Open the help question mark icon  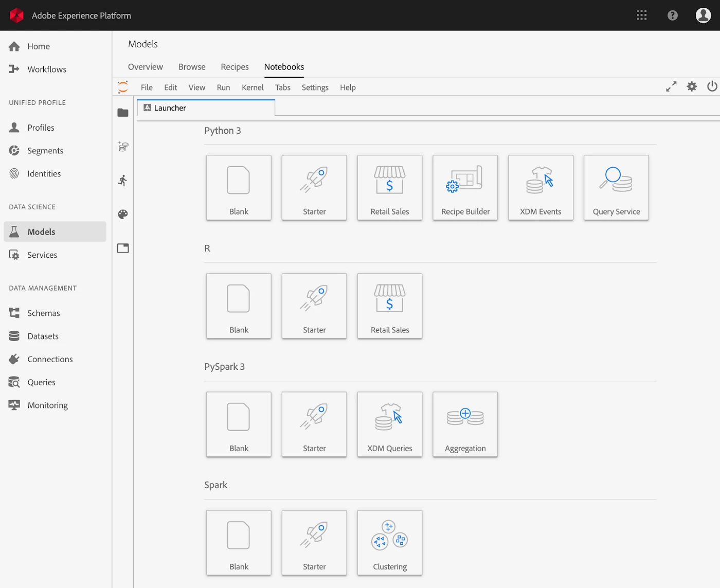tap(672, 15)
